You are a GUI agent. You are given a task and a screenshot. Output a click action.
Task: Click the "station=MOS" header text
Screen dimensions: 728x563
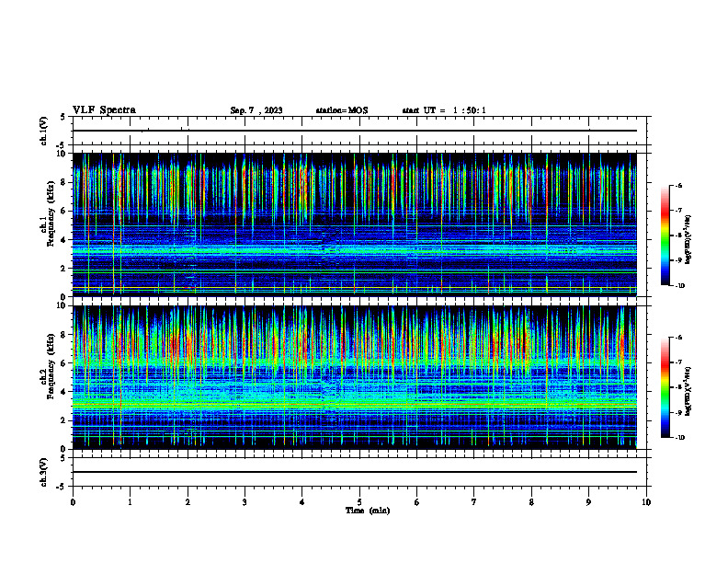[342, 110]
